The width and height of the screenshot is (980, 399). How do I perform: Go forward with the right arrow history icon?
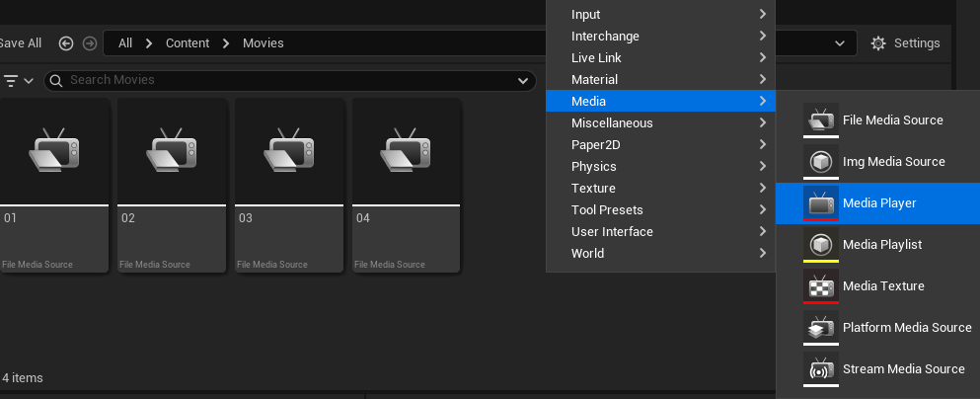click(x=90, y=43)
